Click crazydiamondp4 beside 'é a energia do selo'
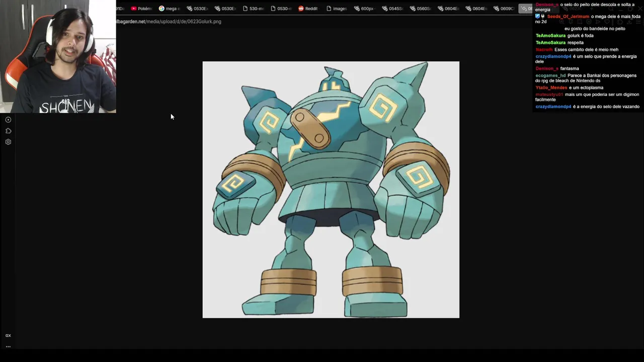The width and height of the screenshot is (644, 362). point(553,107)
